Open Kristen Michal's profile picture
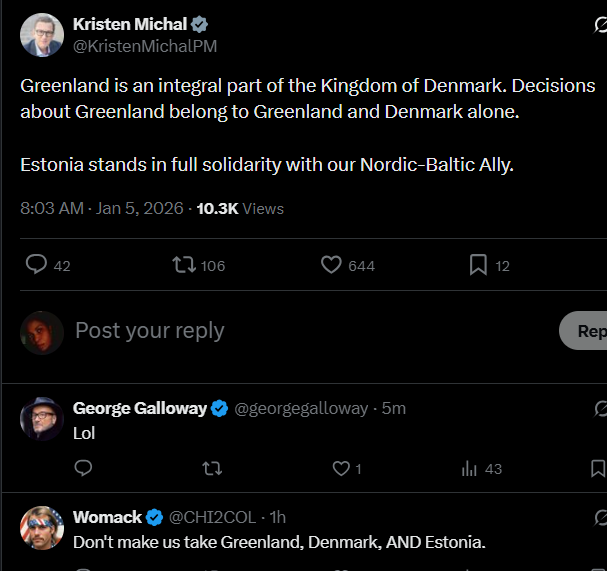 [42, 35]
